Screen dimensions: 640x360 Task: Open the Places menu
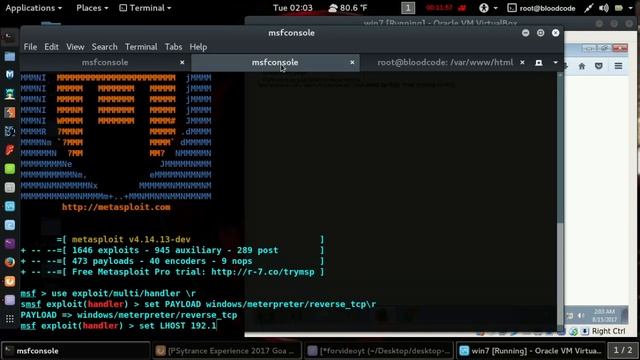(92, 8)
